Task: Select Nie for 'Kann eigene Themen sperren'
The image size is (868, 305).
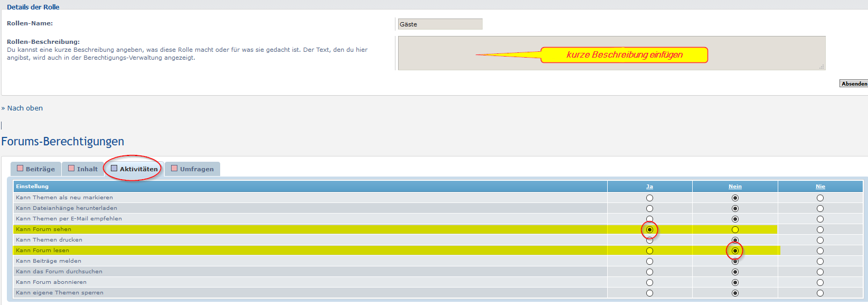Action: [x=820, y=293]
